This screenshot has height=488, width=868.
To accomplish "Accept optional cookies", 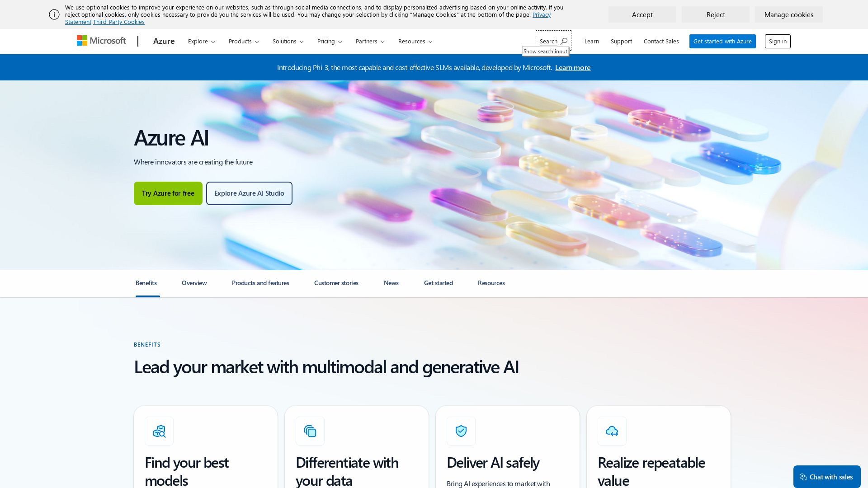I will (x=642, y=14).
